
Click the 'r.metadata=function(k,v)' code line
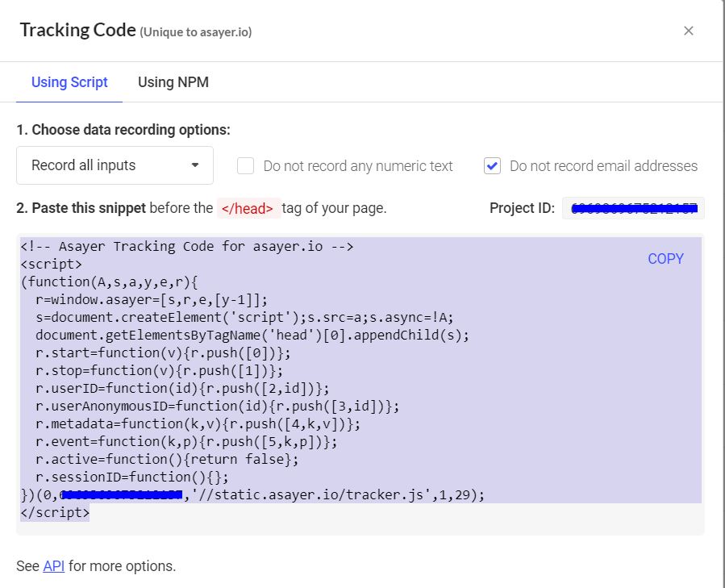click(x=198, y=423)
